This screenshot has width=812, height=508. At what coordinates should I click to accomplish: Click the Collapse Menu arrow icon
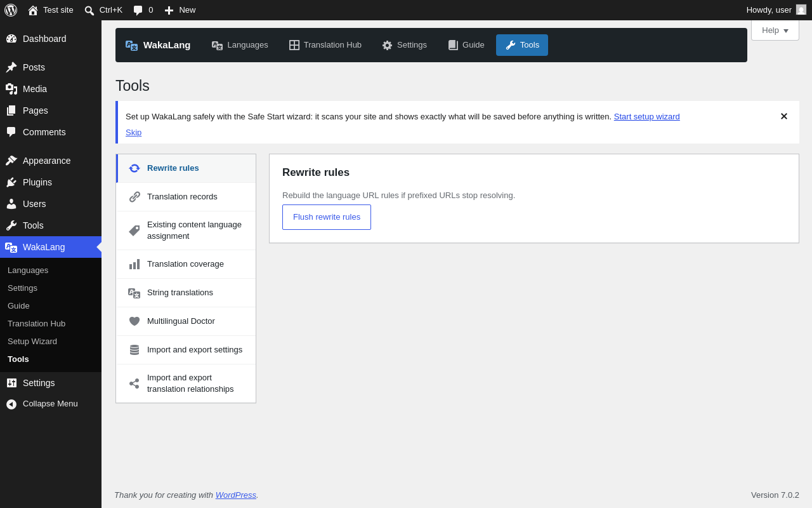coord(11,404)
